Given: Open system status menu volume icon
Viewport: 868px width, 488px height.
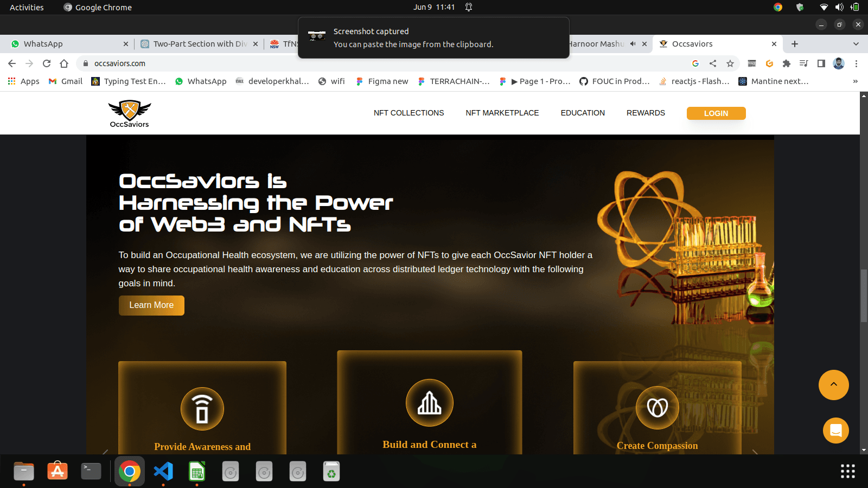Looking at the screenshot, I should point(839,7).
